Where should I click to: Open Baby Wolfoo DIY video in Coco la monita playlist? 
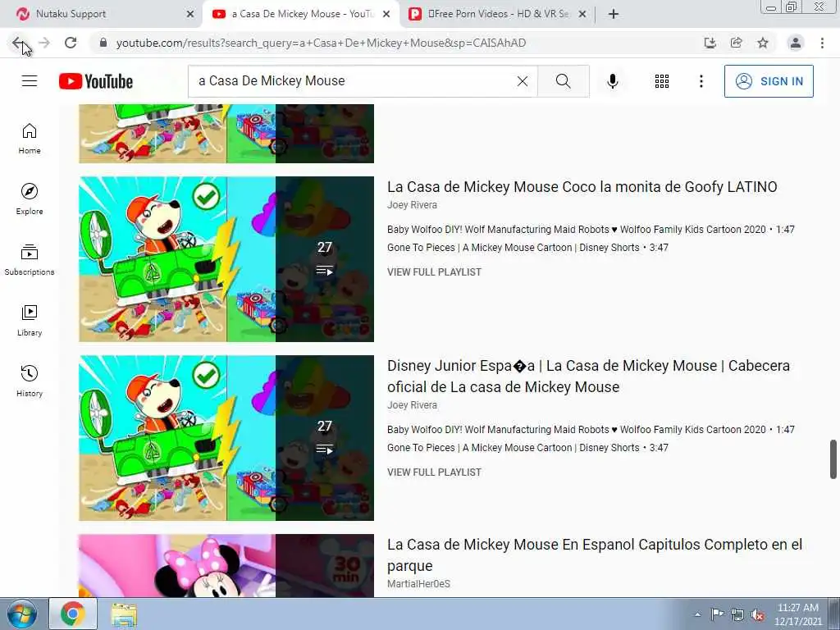(x=591, y=230)
